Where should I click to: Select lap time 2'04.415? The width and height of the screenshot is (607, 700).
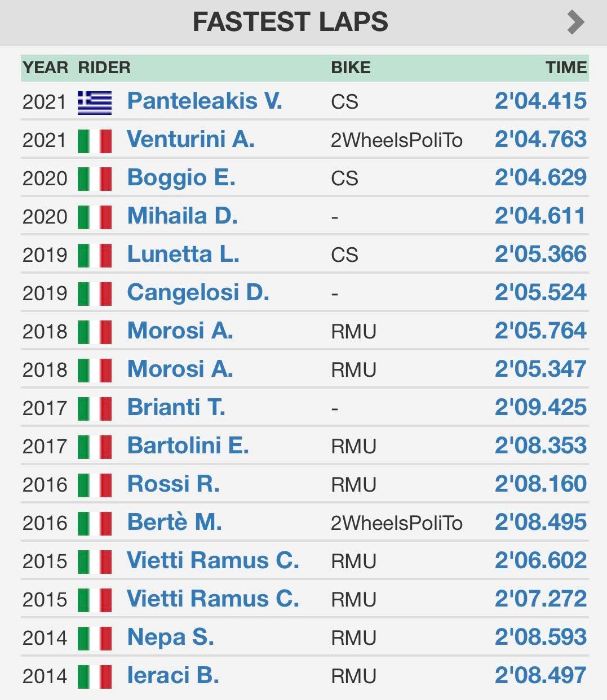540,101
